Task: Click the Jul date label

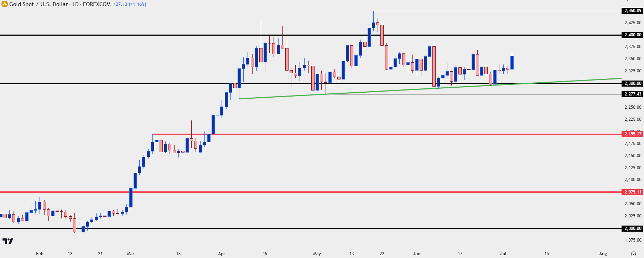Action: (x=503, y=254)
